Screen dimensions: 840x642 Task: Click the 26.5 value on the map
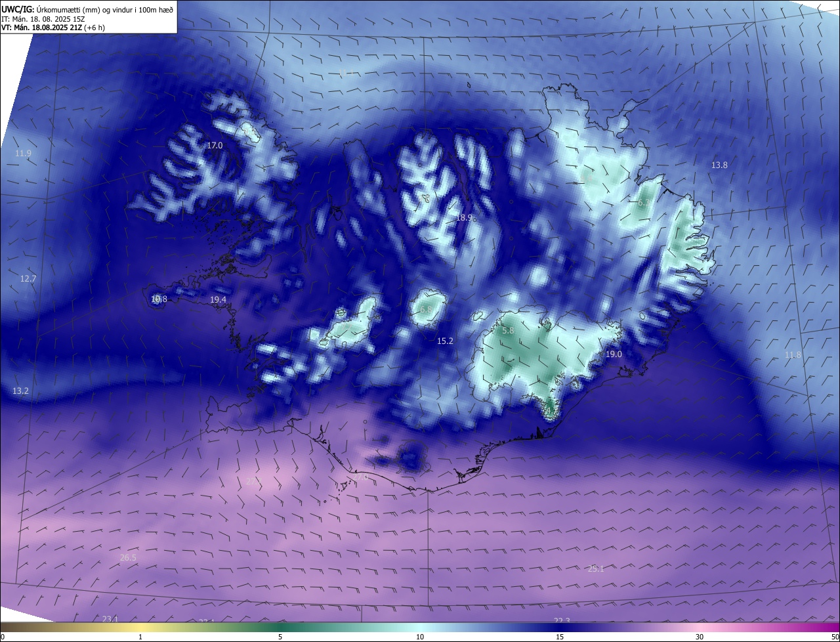click(x=128, y=557)
